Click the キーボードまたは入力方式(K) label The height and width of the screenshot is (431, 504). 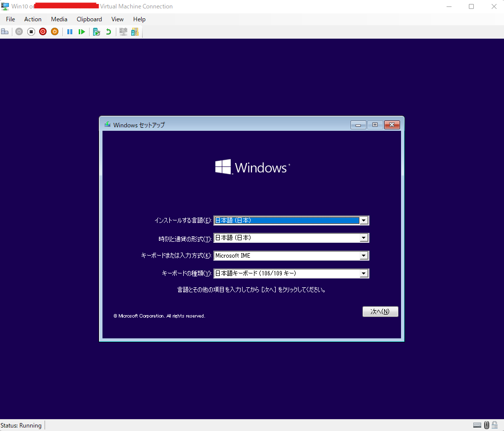pos(176,256)
